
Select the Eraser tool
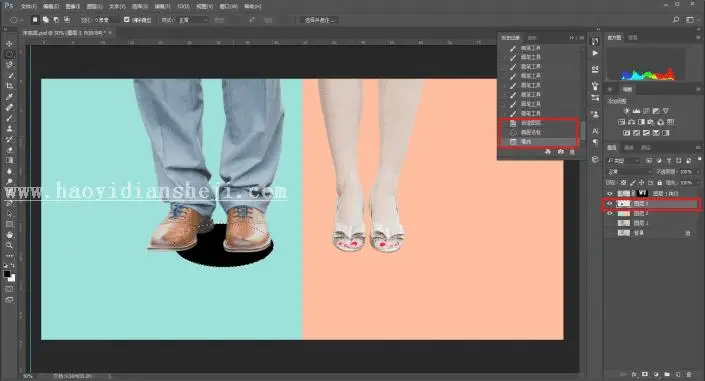pos(9,150)
